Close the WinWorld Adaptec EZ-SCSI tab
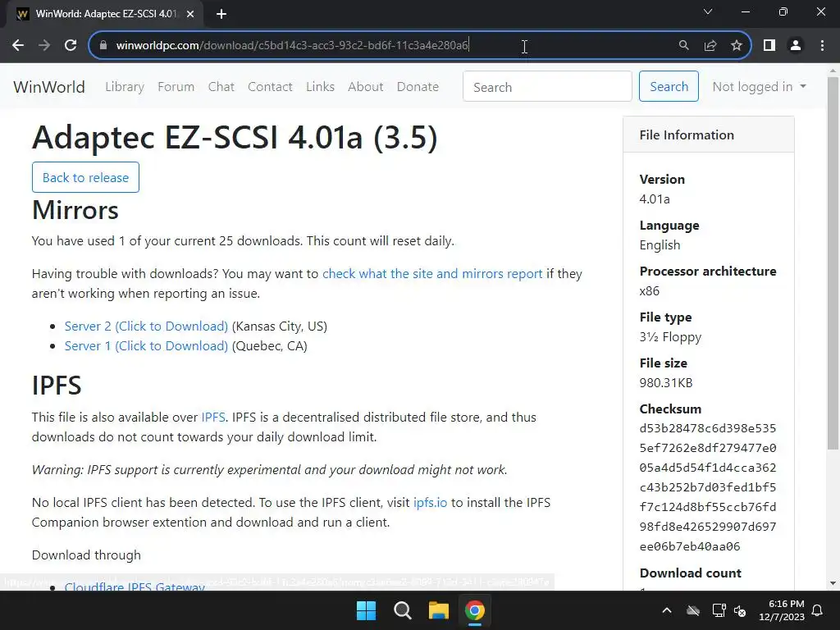840x630 pixels. [x=190, y=15]
